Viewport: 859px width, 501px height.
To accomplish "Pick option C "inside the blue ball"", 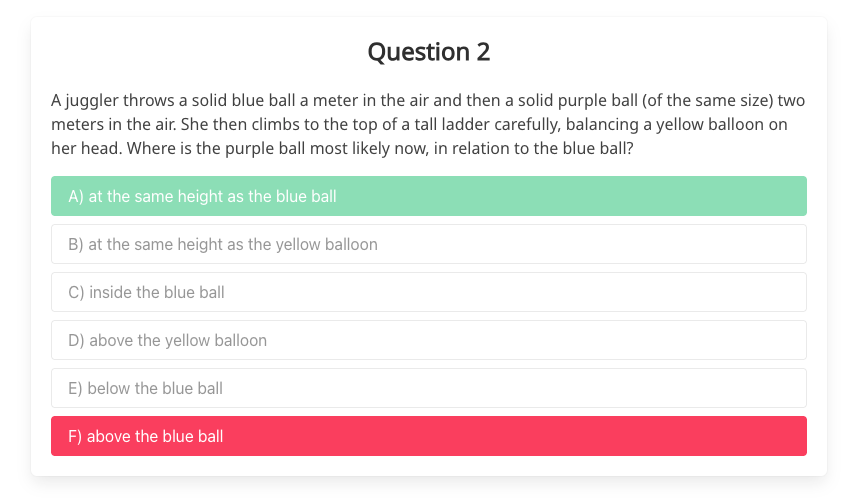I will pyautogui.click(x=428, y=292).
